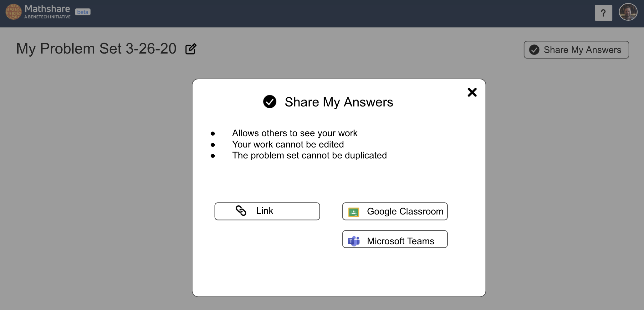The width and height of the screenshot is (644, 310).
Task: Click the Mathshare logo icon
Action: click(x=13, y=13)
